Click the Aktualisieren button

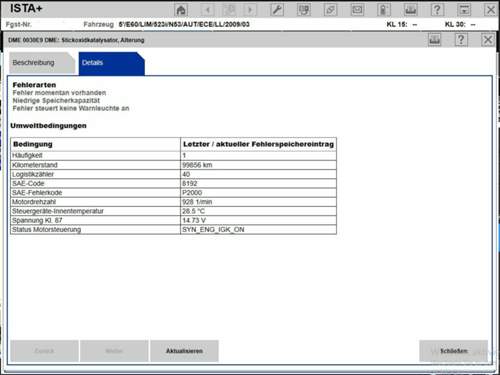184,351
